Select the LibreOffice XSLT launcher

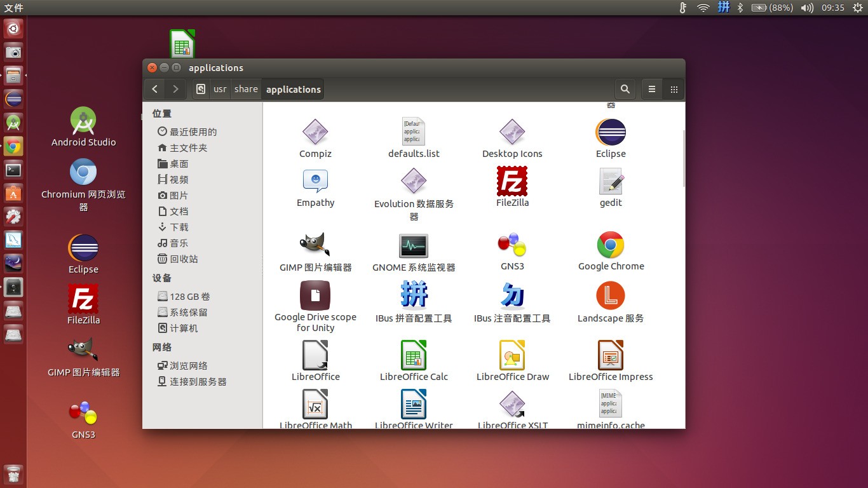coord(512,409)
